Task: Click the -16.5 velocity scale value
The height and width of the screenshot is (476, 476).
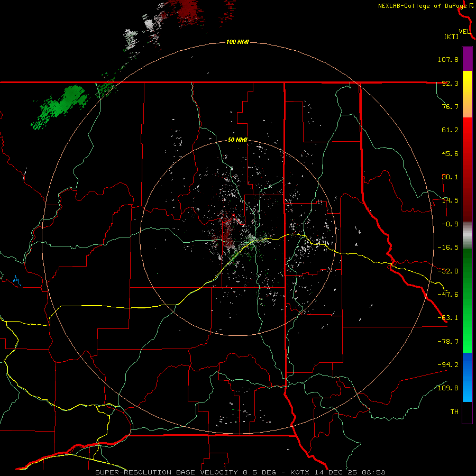Action: coord(448,248)
